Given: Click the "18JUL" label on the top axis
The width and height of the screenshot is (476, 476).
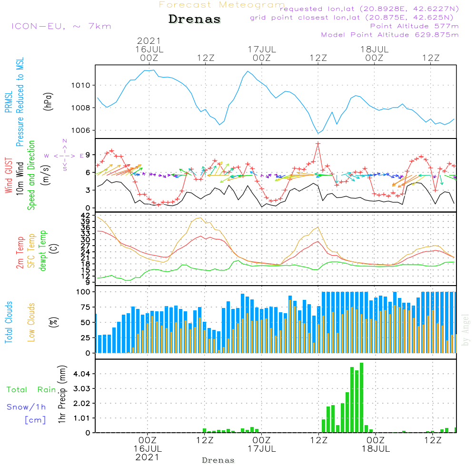Looking at the screenshot, I should [374, 49].
